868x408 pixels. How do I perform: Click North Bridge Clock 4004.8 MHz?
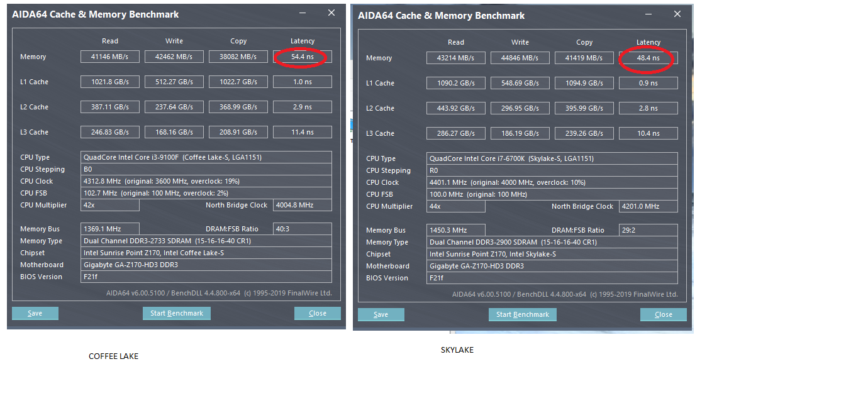[303, 205]
